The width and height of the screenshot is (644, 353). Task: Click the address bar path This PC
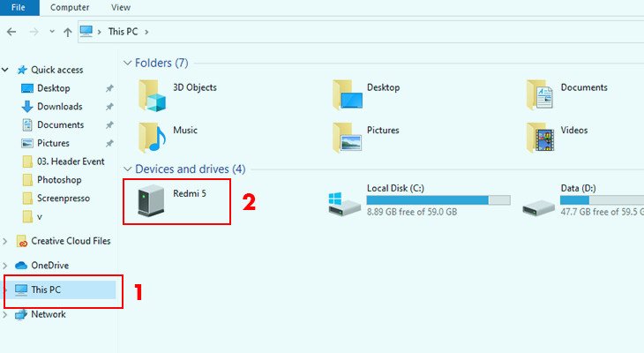coord(122,32)
